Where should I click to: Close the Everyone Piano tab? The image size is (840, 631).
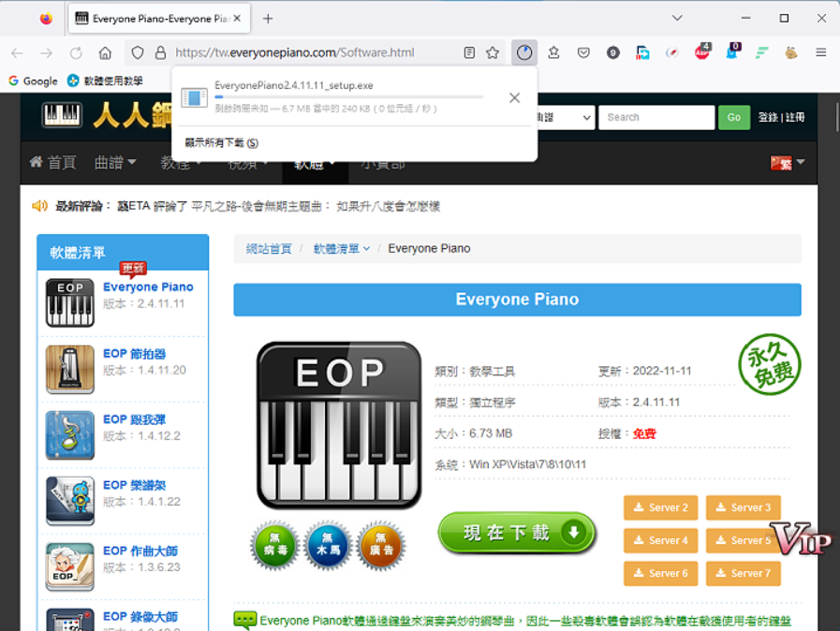(x=237, y=18)
